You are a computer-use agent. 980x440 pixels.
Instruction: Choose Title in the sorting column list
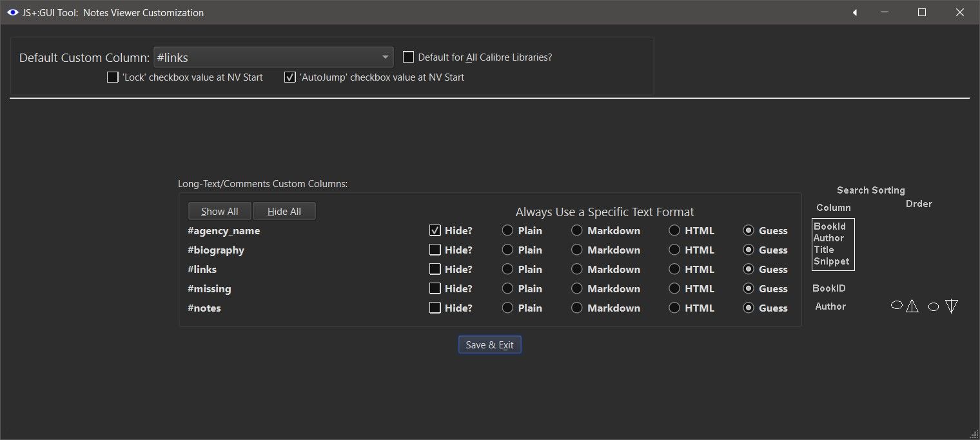click(824, 250)
